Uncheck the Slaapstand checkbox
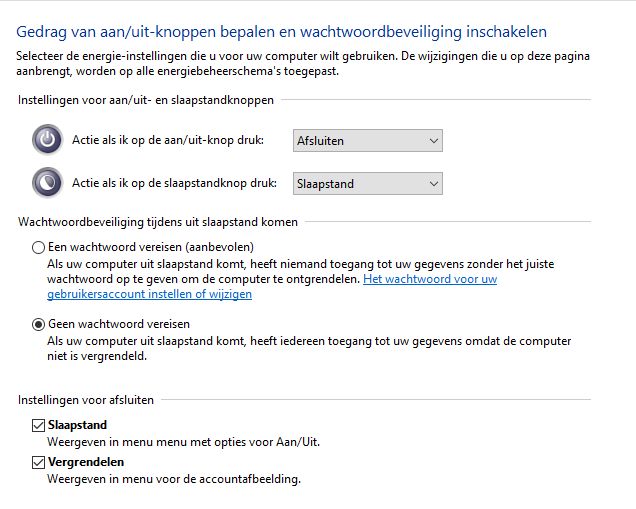This screenshot has width=636, height=509. click(x=39, y=426)
